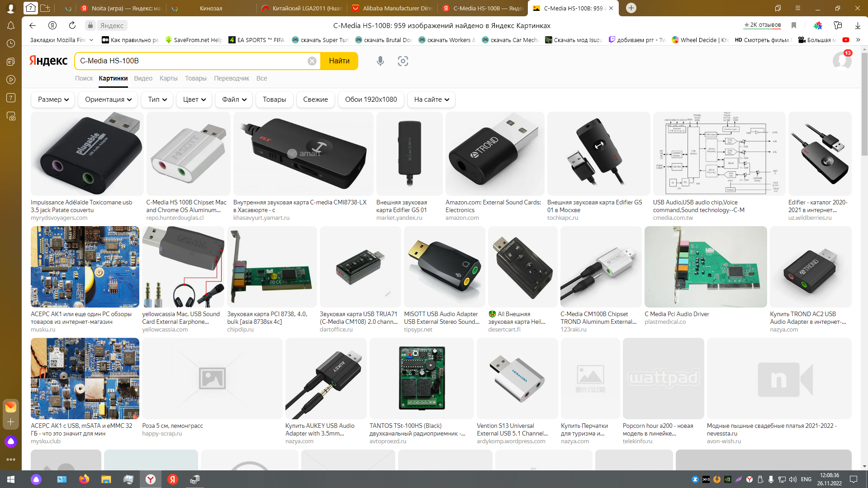Toggle the Свежие filter
The image size is (868, 488).
click(315, 99)
